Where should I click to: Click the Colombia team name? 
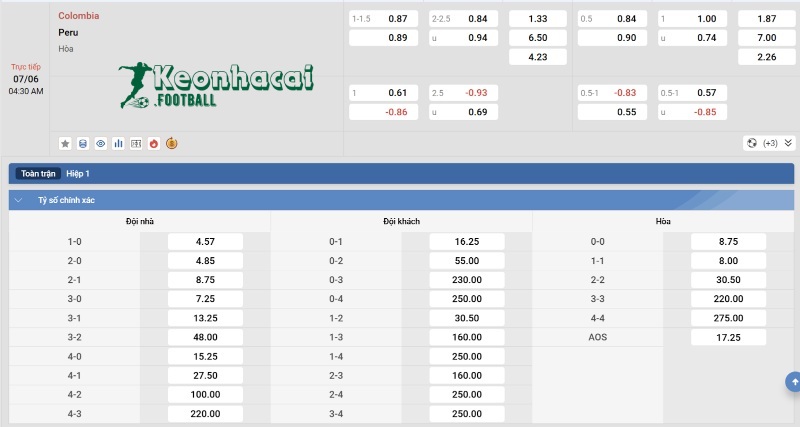[79, 16]
